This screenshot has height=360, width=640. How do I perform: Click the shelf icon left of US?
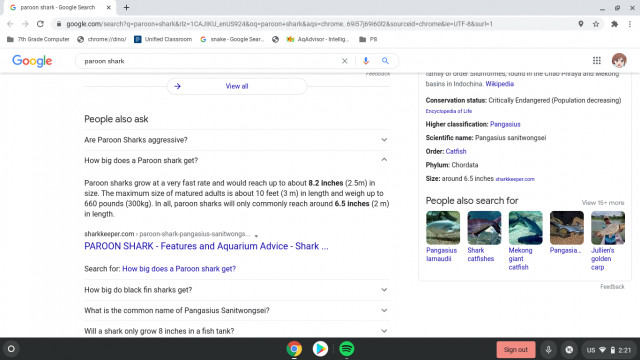(x=569, y=350)
